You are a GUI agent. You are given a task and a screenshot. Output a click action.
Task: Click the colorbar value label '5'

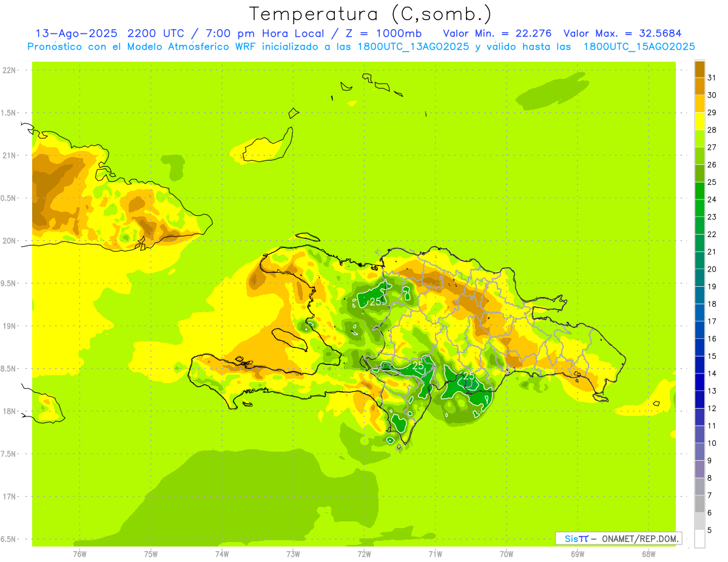pos(710,530)
